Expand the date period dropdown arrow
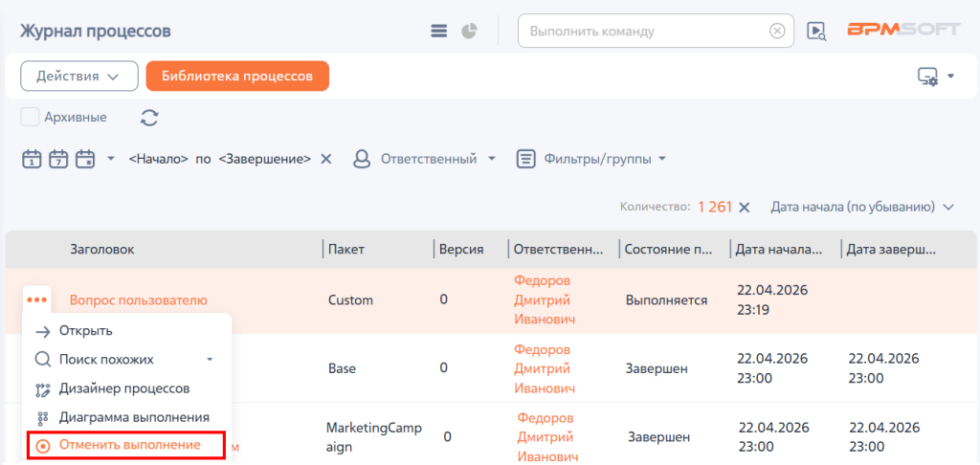Image resolution: width=980 pixels, height=465 pixels. click(111, 160)
